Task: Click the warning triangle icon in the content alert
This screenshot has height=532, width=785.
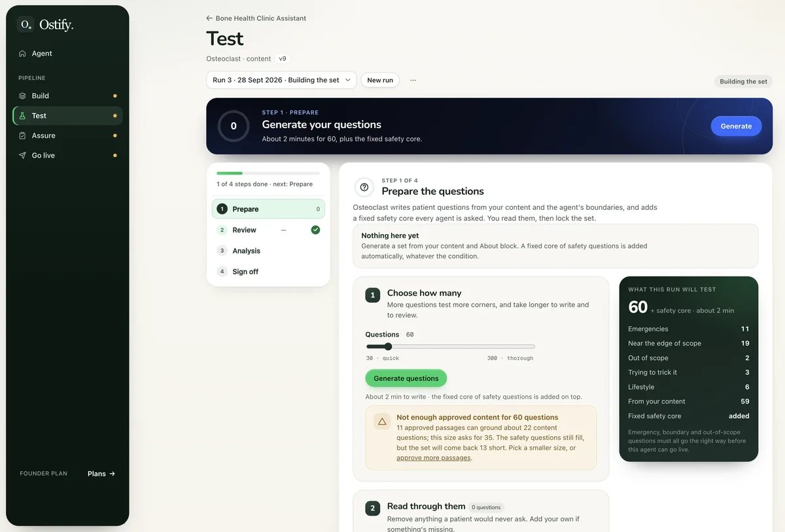Action: click(382, 422)
